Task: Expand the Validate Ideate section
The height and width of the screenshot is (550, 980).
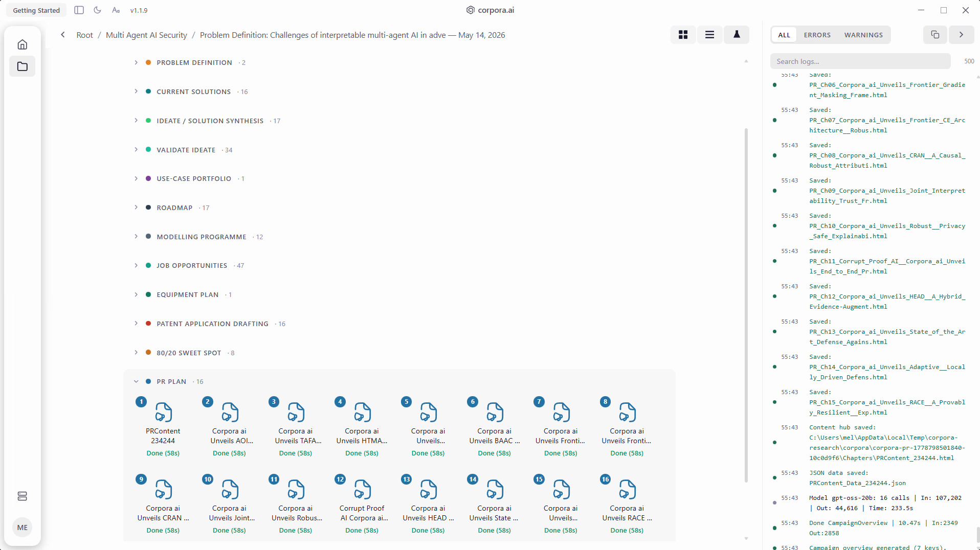Action: pos(136,150)
